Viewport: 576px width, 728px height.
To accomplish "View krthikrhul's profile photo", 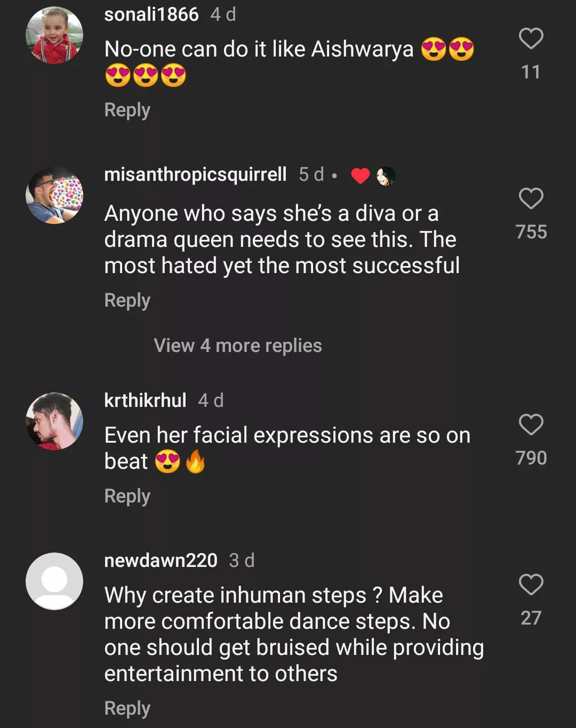I will [54, 421].
